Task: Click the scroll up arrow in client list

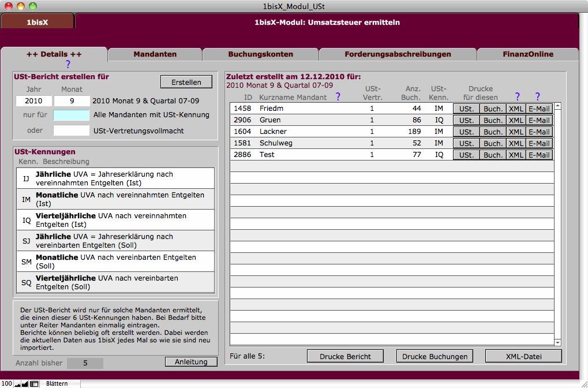Action: click(558, 107)
